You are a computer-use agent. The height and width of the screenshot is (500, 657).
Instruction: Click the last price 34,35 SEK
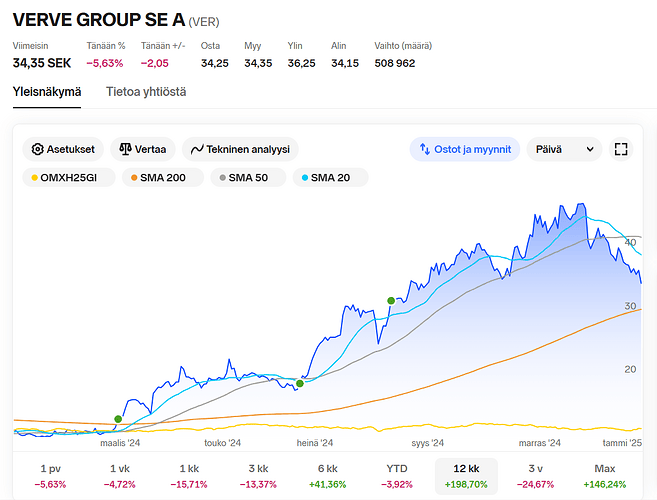coord(42,63)
